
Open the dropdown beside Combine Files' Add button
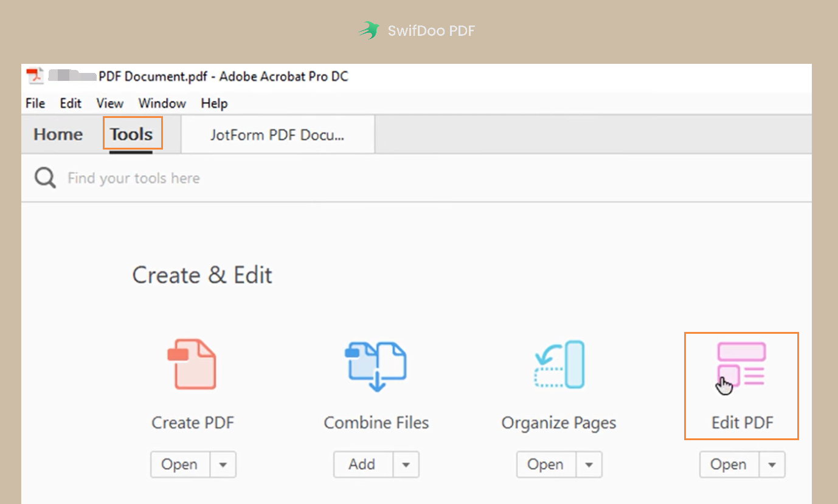coord(406,464)
